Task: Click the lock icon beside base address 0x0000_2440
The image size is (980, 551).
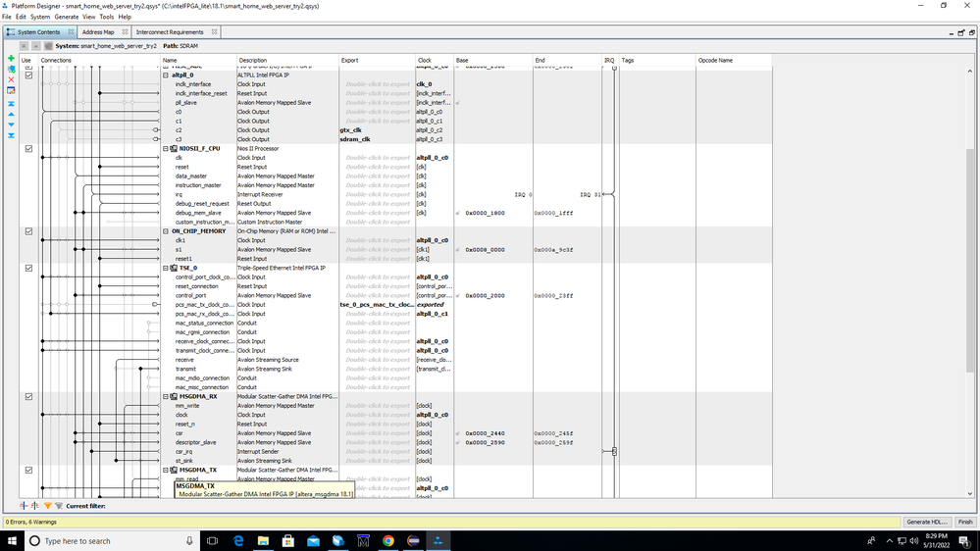Action: (x=458, y=433)
